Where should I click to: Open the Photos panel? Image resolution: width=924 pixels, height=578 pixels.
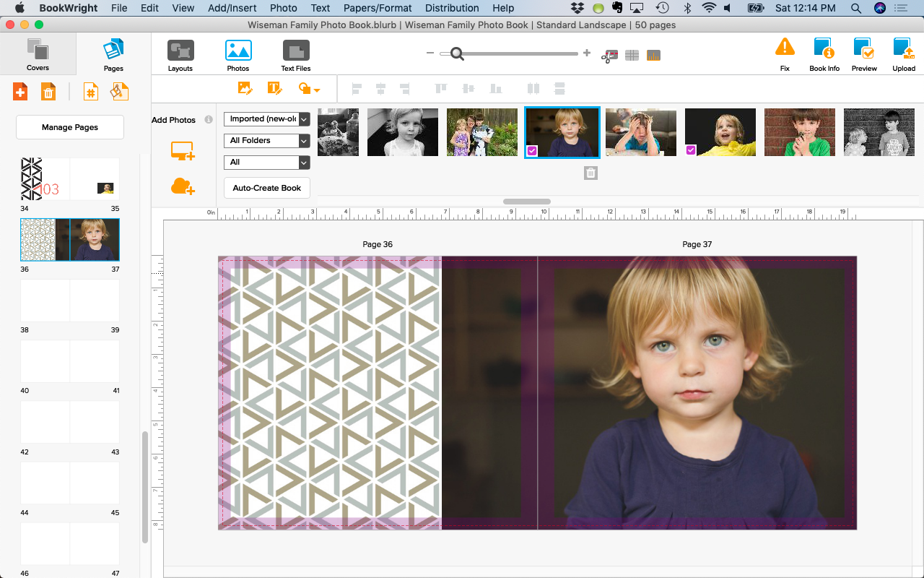238,55
